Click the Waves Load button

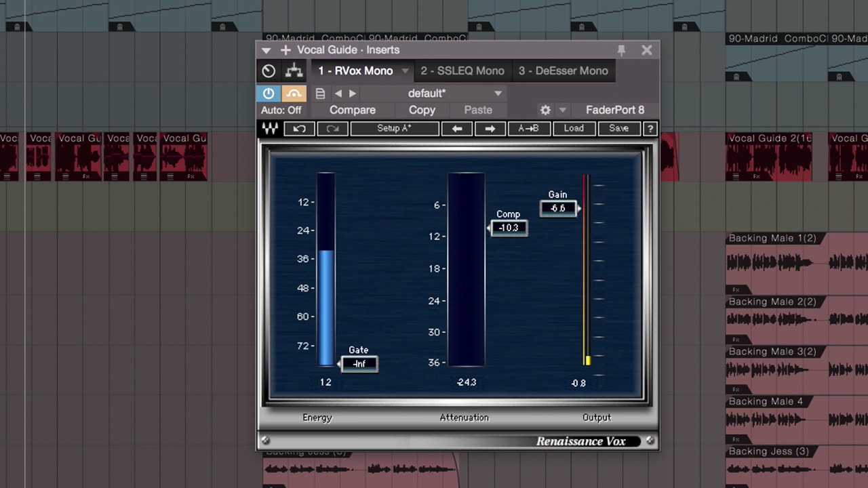(574, 128)
